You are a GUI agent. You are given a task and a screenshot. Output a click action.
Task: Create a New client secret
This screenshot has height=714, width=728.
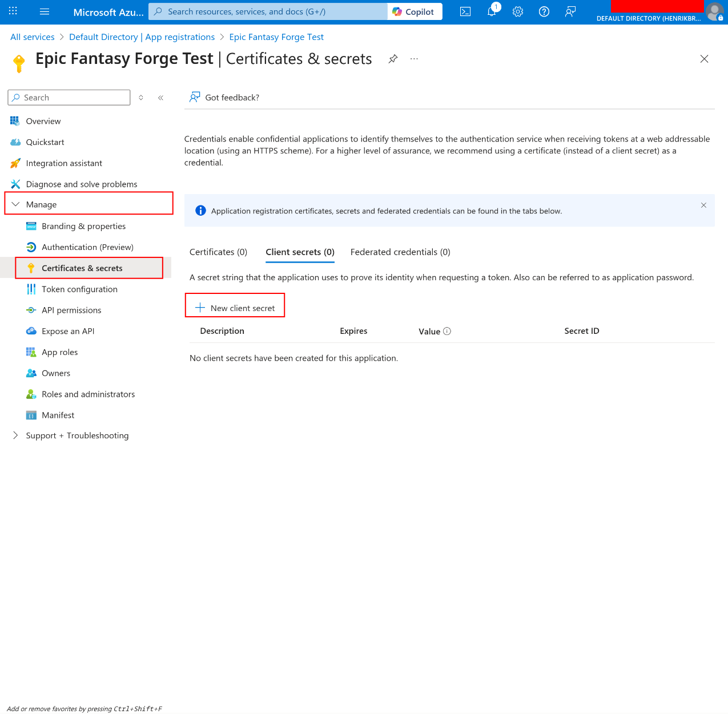point(235,307)
